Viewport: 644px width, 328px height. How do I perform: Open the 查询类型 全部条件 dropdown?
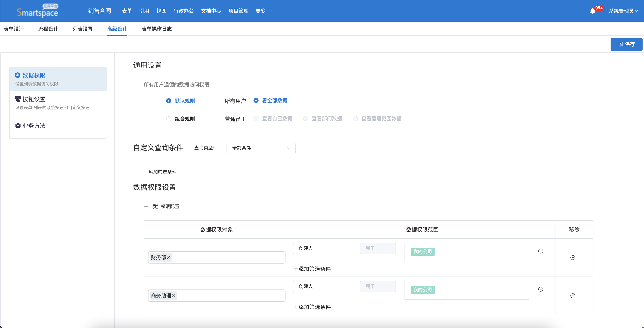261,148
